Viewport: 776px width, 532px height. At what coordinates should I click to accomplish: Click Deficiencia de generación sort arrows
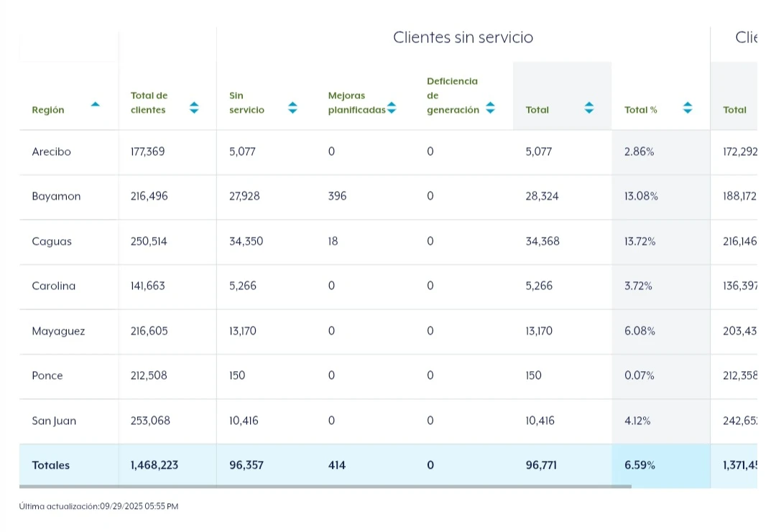click(490, 108)
